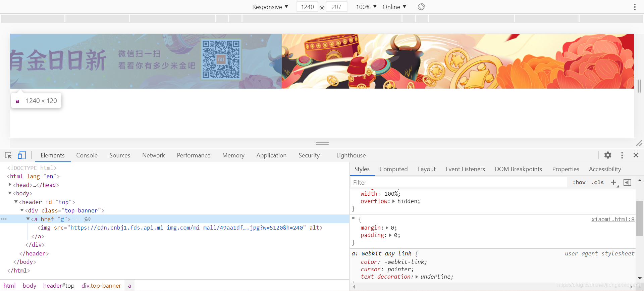Open the Lighthouse tab
Screen dimensions: 644x291
(x=351, y=155)
